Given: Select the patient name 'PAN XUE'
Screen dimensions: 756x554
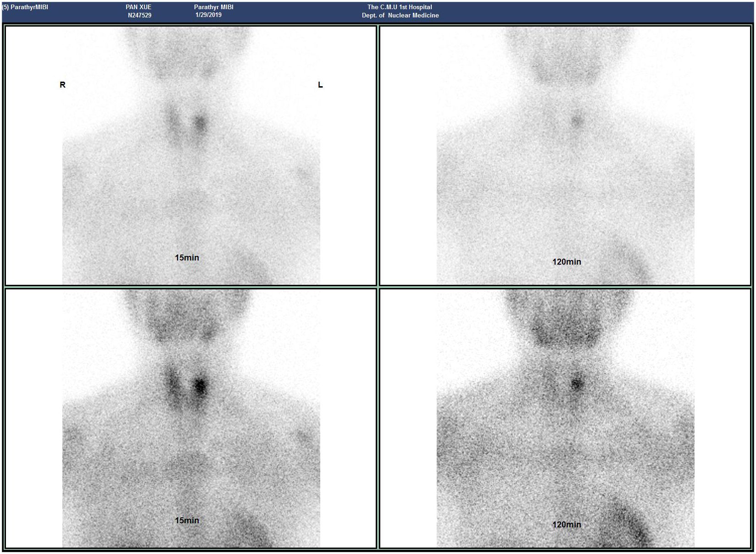Looking at the screenshot, I should click(139, 7).
